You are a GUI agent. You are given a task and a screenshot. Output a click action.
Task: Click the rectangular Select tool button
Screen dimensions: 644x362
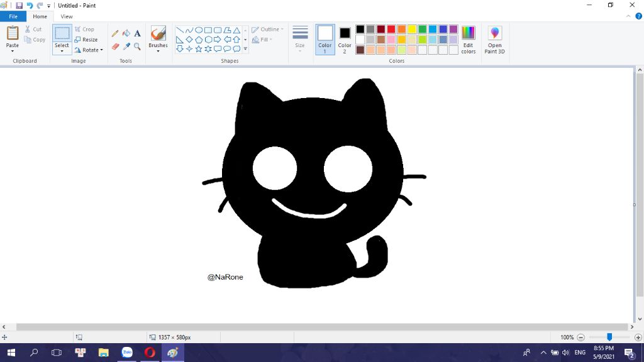[x=62, y=34]
